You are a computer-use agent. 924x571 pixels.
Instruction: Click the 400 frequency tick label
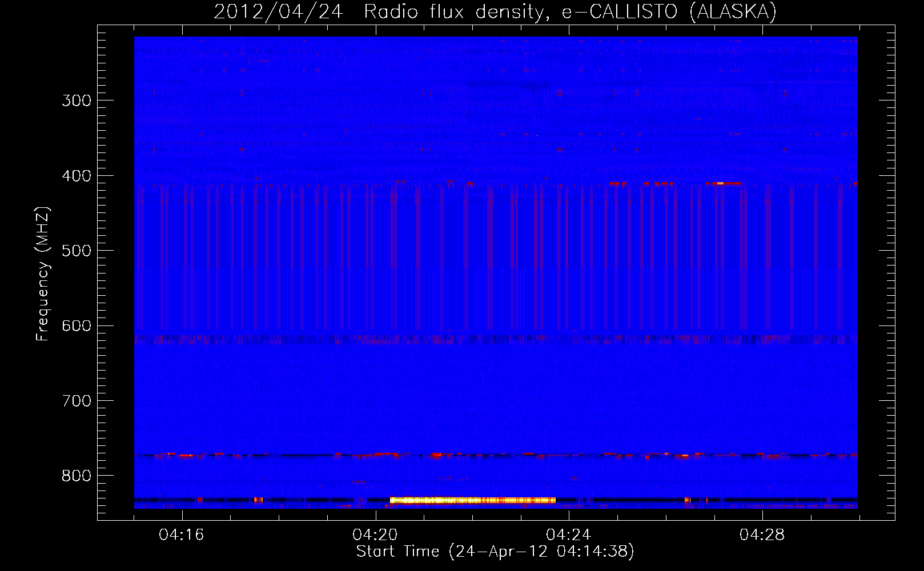77,176
